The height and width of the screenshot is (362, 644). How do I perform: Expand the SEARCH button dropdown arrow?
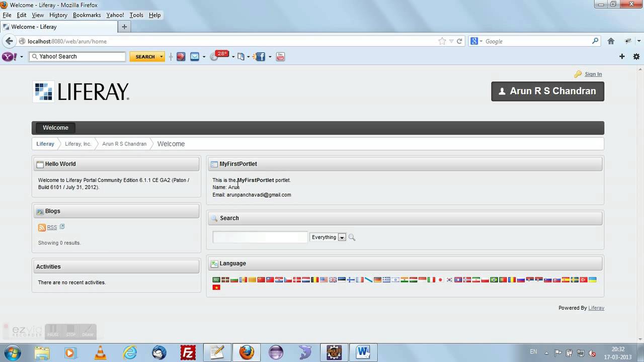[x=162, y=57]
